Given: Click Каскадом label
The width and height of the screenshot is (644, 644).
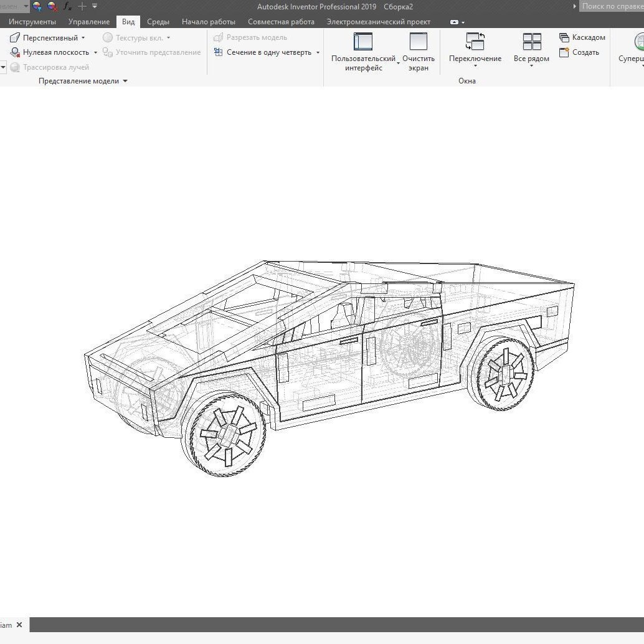Looking at the screenshot, I should pos(589,37).
